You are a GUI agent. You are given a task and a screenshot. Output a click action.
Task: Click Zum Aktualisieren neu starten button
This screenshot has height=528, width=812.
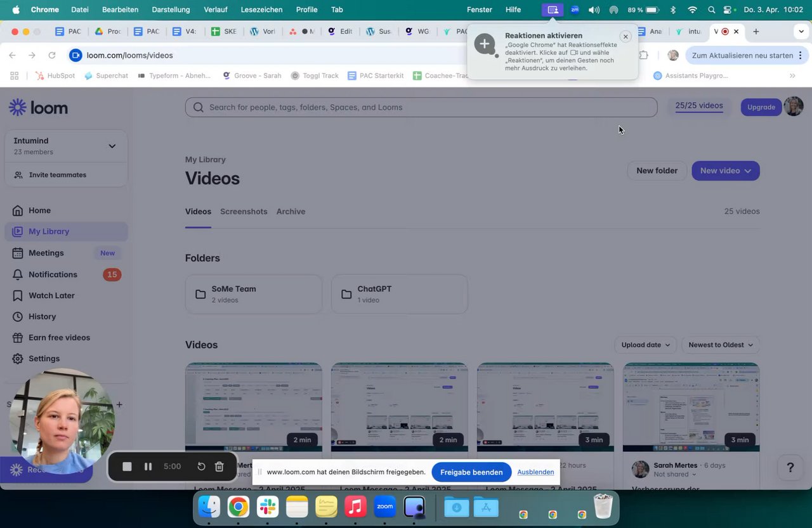click(746, 55)
